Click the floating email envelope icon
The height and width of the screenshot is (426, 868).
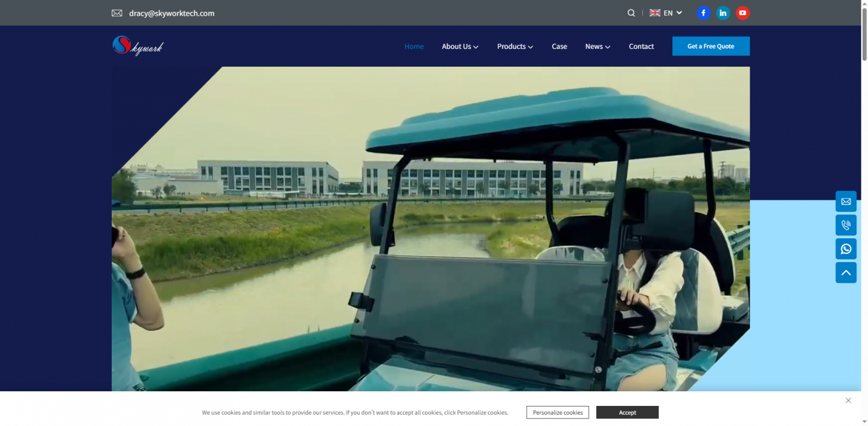tap(846, 201)
